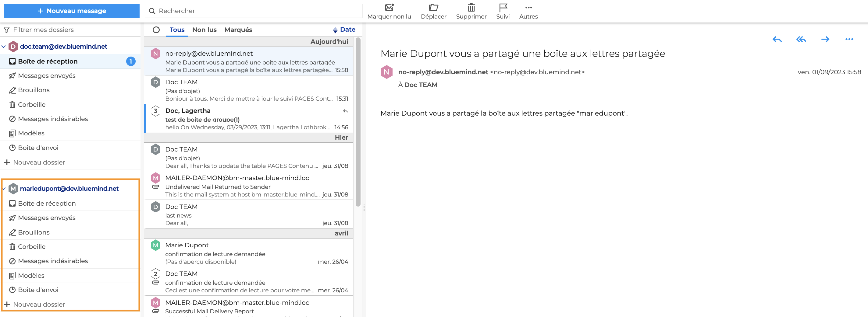Screen dimensions: 868x317
Task: Change sort order via Date selector
Action: coord(344,30)
